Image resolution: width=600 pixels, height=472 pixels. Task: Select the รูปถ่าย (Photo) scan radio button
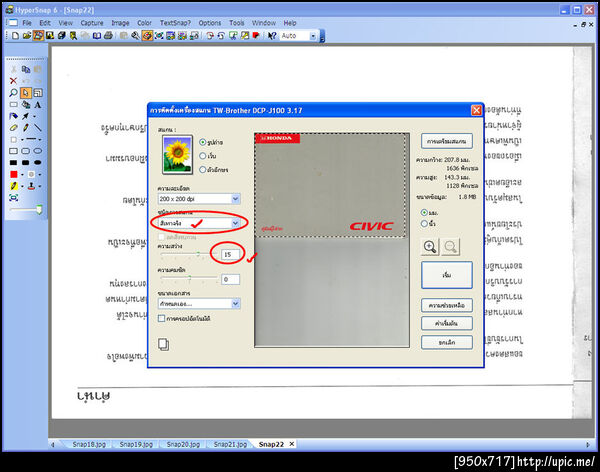203,142
